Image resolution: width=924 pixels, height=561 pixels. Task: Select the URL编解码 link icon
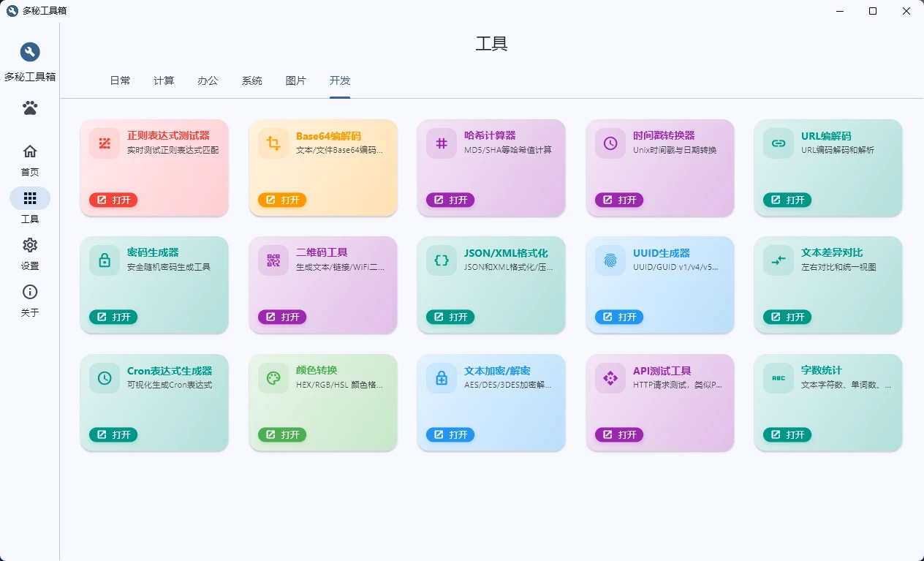pos(778,143)
